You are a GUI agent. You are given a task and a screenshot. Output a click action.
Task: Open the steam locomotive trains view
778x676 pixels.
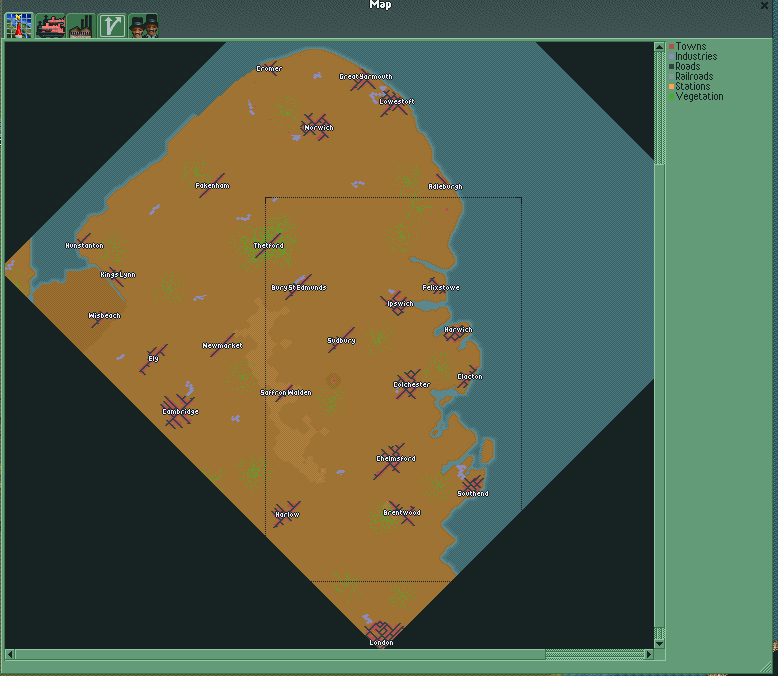50,26
